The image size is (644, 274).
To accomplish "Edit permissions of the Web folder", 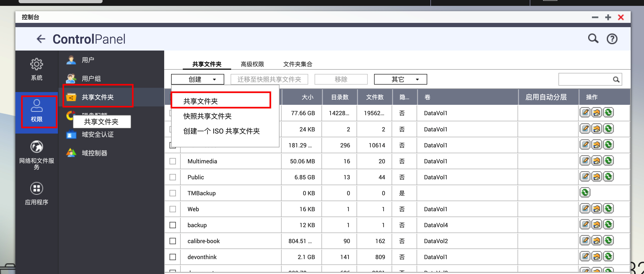I will pos(597,209).
